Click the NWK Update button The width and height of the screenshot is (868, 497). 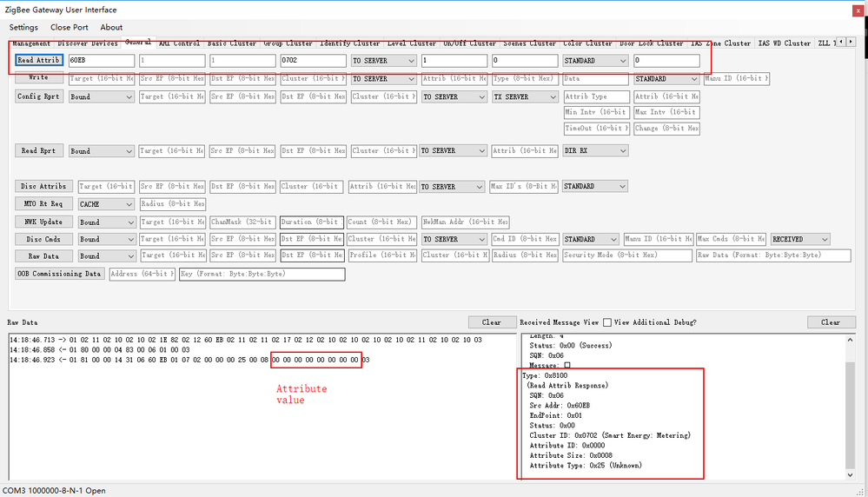click(x=43, y=222)
